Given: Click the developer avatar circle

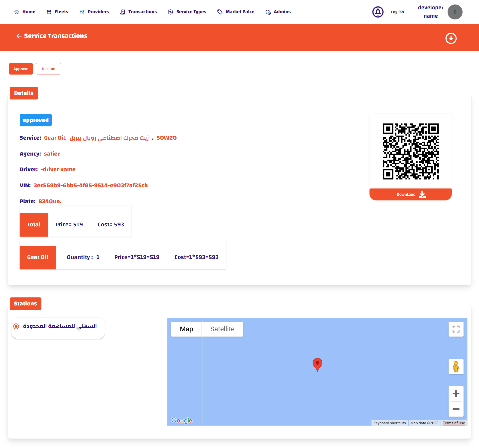Looking at the screenshot, I should [455, 12].
